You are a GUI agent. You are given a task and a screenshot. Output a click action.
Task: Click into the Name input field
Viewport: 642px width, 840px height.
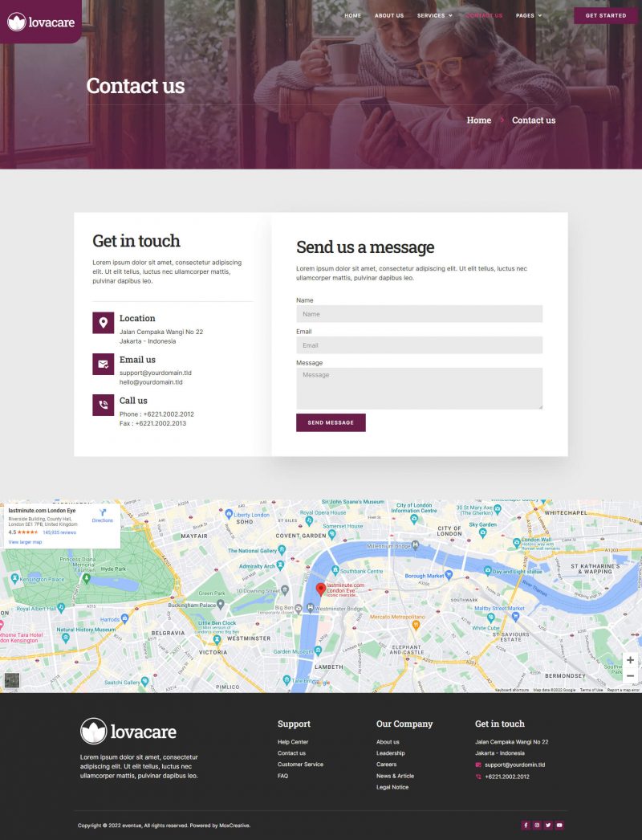(x=419, y=314)
